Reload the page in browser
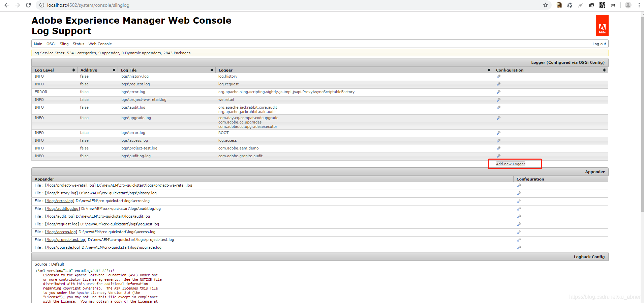The height and width of the screenshot is (303, 644). [28, 5]
